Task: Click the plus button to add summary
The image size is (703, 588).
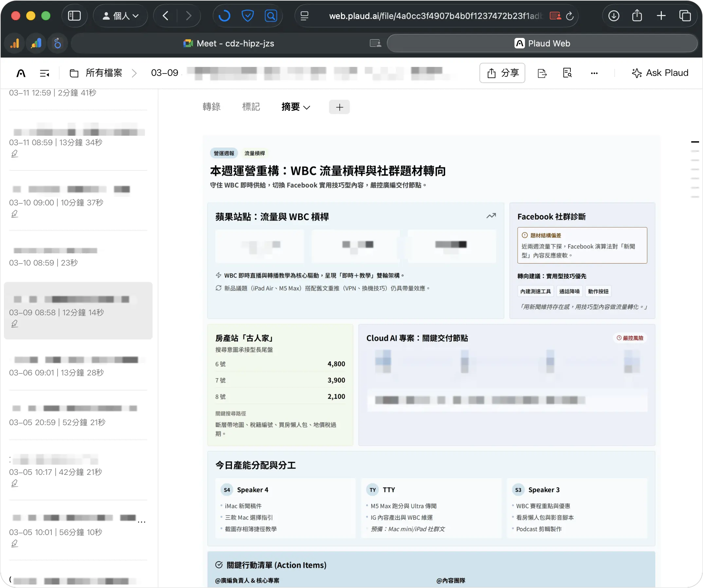Action: (x=339, y=107)
